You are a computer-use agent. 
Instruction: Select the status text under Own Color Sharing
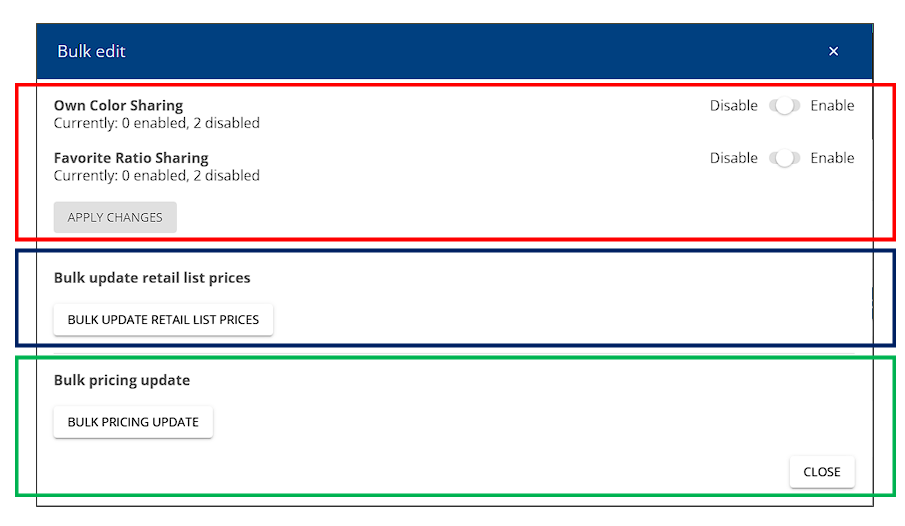click(156, 123)
